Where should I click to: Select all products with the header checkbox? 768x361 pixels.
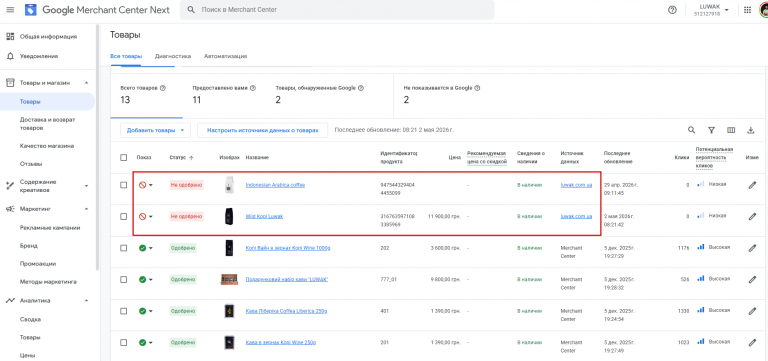pyautogui.click(x=123, y=157)
